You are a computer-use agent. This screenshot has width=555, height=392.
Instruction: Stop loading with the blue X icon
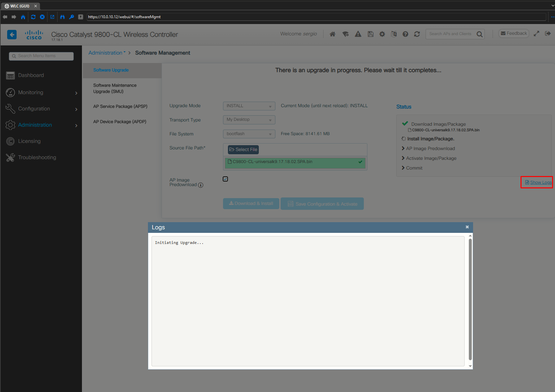pos(42,17)
